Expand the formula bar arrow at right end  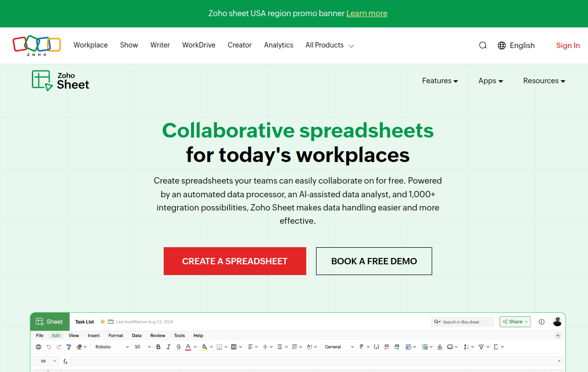pyautogui.click(x=559, y=361)
